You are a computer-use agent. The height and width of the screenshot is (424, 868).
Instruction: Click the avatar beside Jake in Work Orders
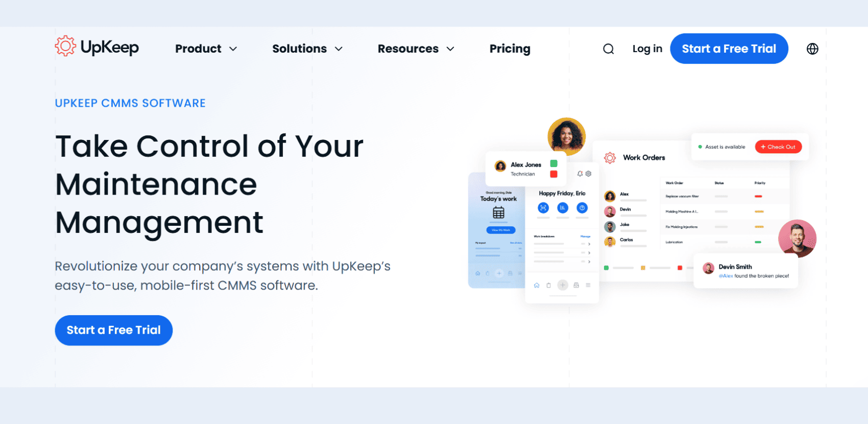coord(610,227)
